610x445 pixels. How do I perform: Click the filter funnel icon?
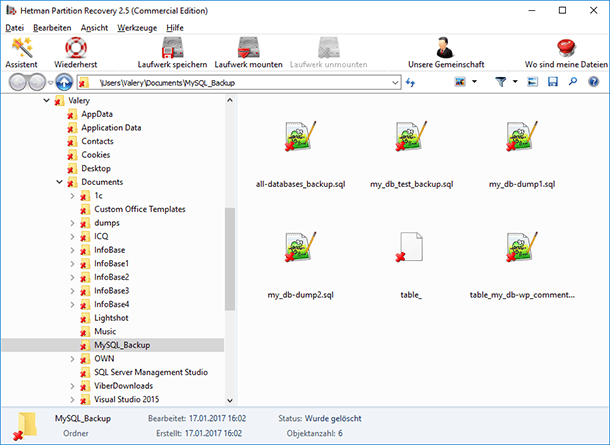point(501,82)
